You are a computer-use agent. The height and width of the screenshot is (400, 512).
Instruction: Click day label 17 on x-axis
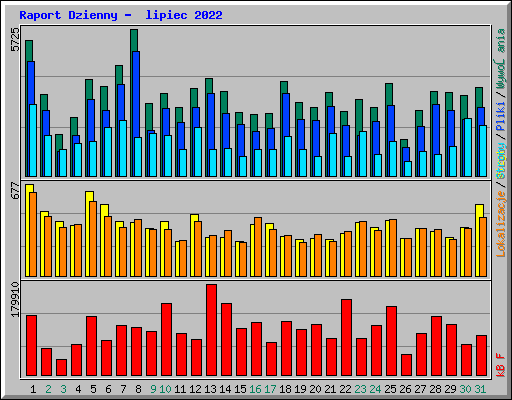pos(270,389)
